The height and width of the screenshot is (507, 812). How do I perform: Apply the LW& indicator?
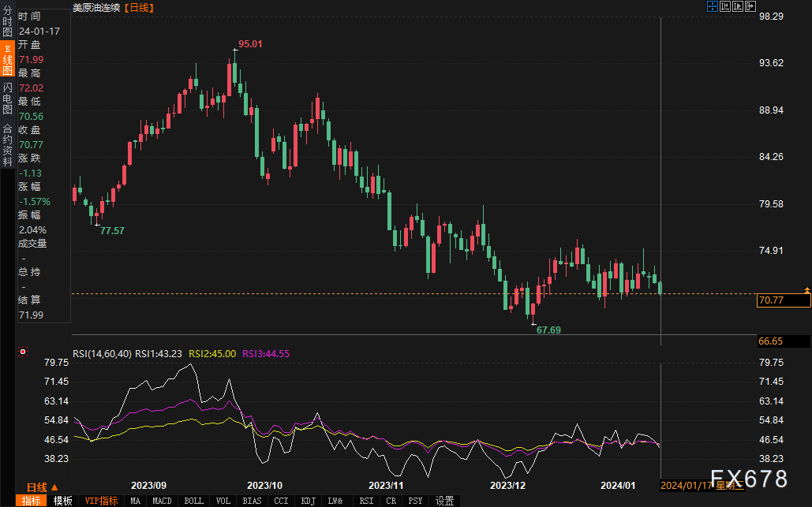[x=335, y=501]
